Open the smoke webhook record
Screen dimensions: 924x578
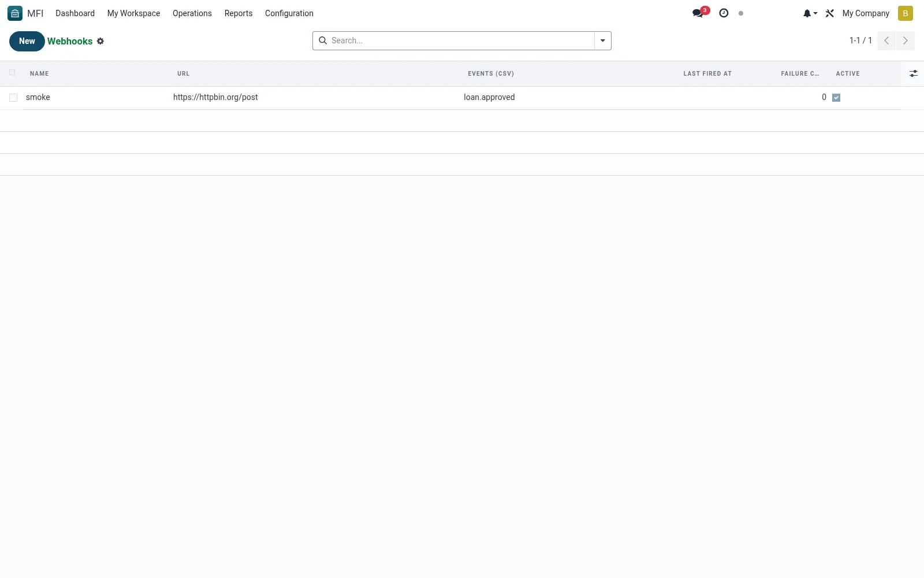(x=38, y=97)
